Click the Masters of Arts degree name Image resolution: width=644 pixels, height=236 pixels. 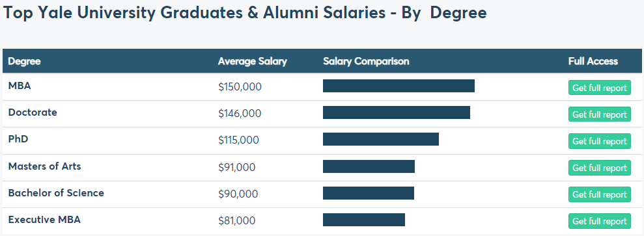click(44, 166)
